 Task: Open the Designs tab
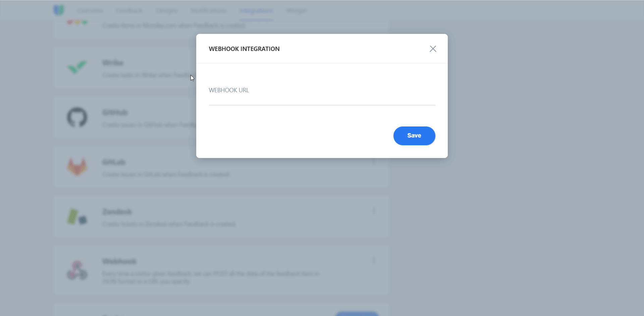166,11
